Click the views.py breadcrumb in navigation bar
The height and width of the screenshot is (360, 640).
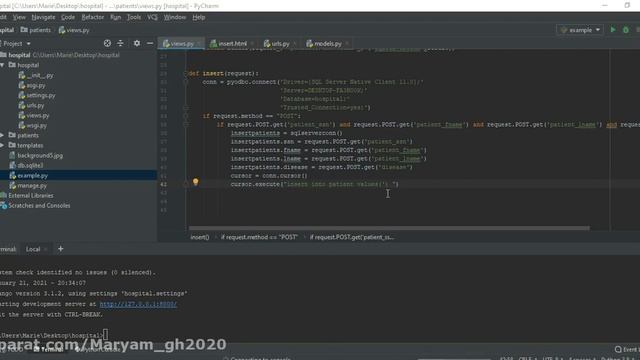tap(74, 30)
